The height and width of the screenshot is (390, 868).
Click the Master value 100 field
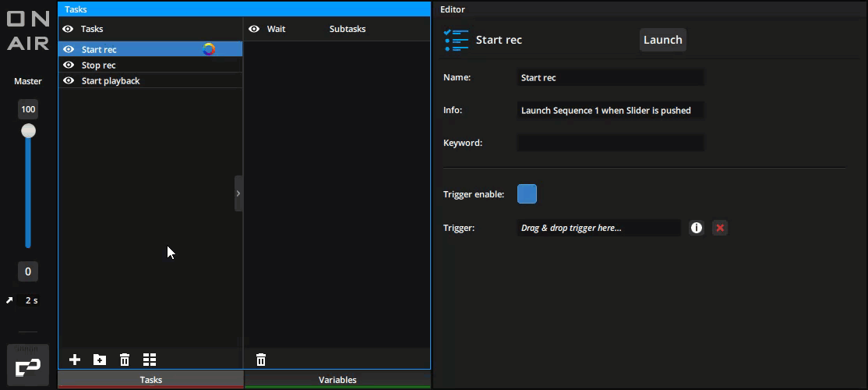(x=28, y=109)
